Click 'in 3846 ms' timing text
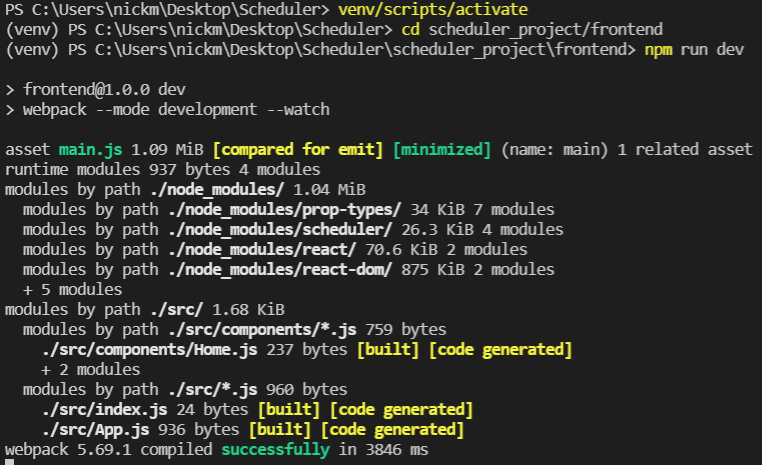Image resolution: width=762 pixels, height=465 pixels. [x=383, y=449]
